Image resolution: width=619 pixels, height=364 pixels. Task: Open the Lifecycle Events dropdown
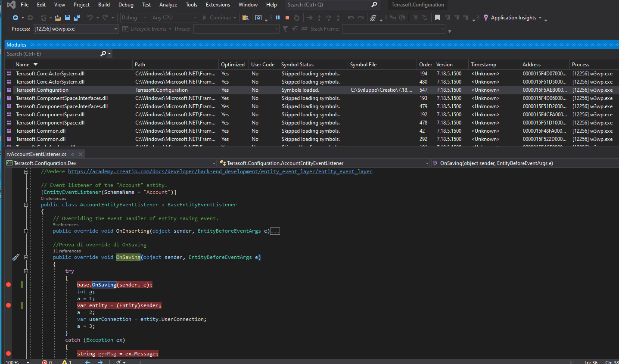(x=147, y=29)
